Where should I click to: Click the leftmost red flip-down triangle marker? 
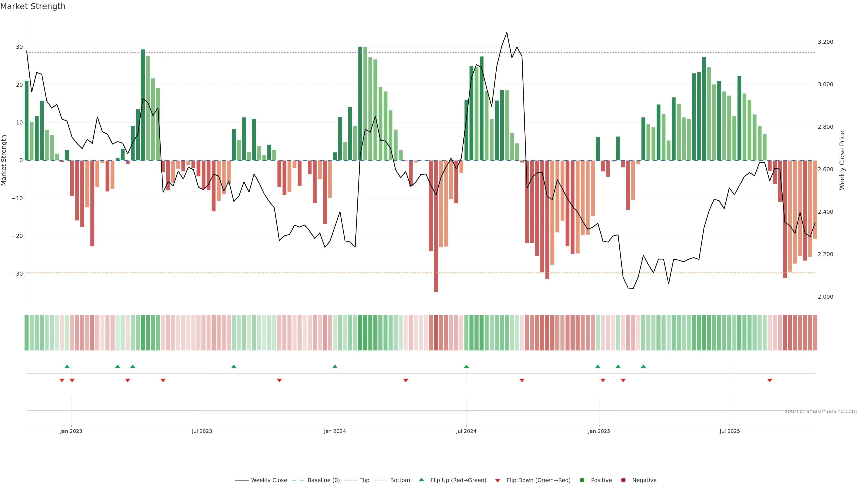(62, 380)
